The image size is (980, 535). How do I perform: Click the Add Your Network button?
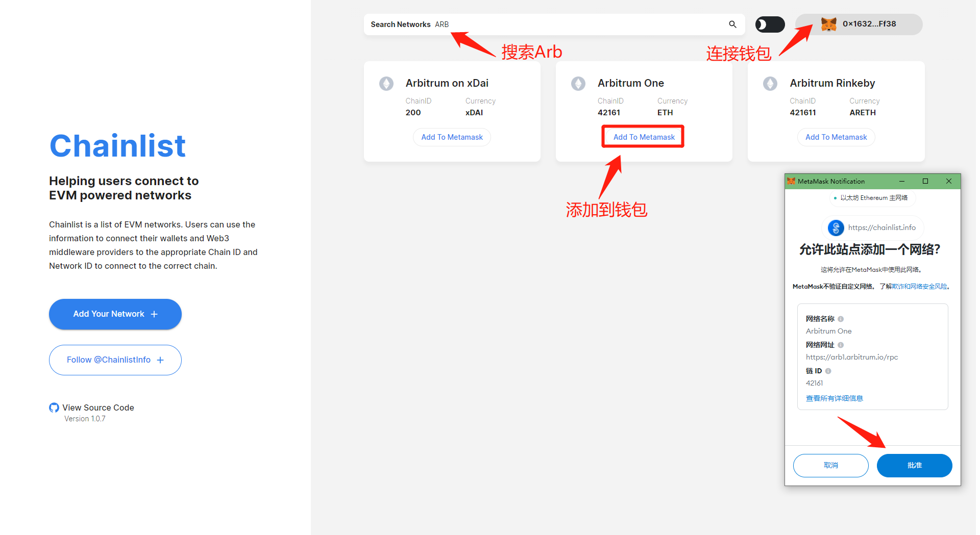click(x=115, y=314)
